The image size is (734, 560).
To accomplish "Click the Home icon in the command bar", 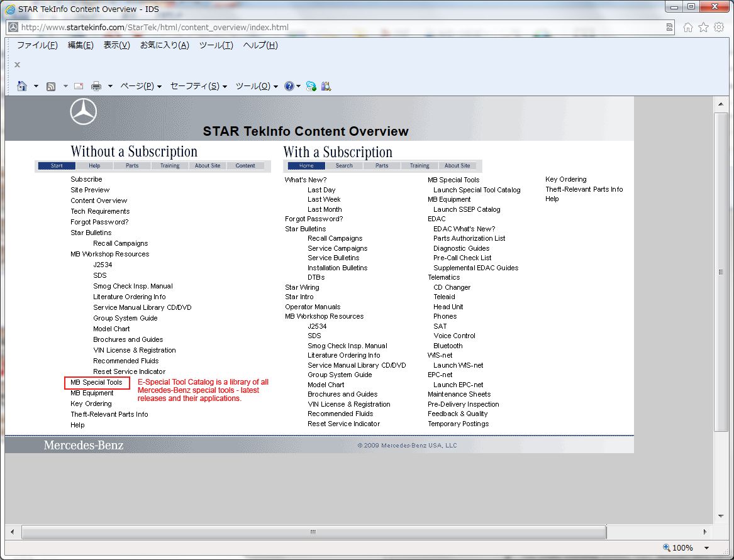I will point(21,86).
